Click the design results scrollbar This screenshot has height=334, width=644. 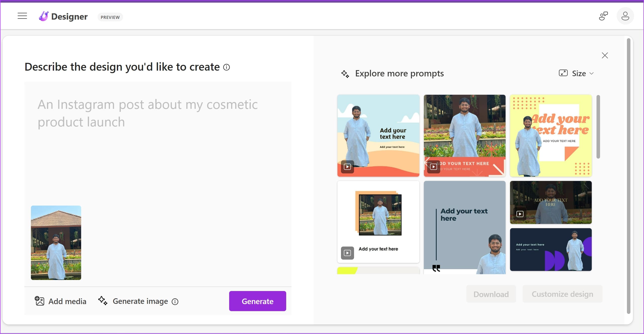coord(598,127)
